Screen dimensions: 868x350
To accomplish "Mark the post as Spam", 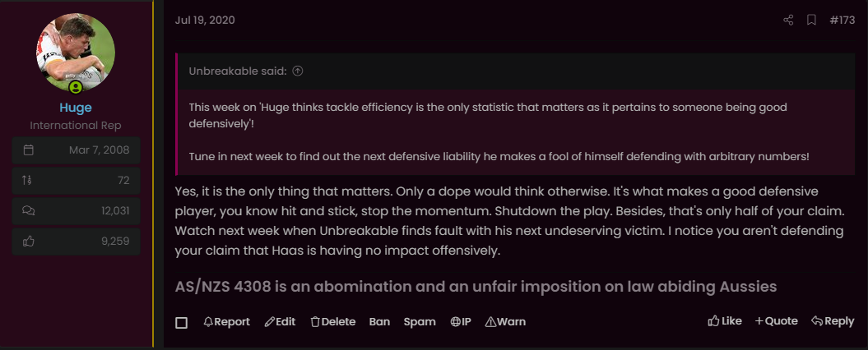I will coord(419,322).
